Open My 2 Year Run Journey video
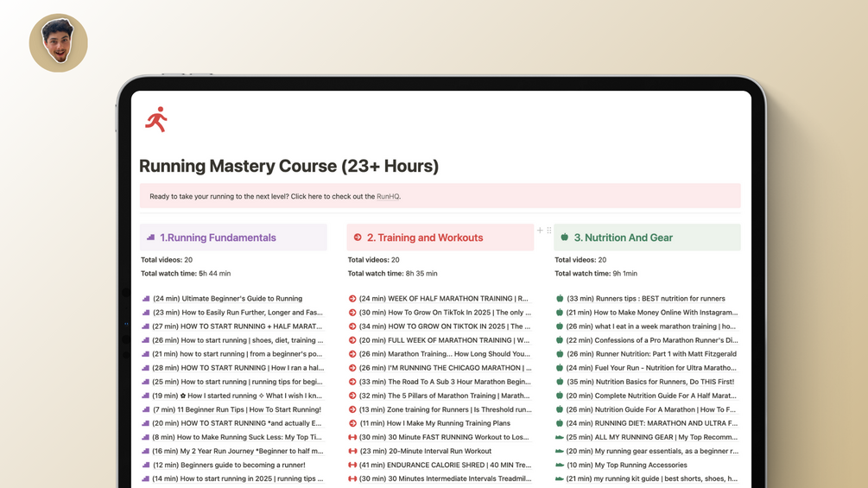Viewport: 868px width, 488px height. point(238,451)
